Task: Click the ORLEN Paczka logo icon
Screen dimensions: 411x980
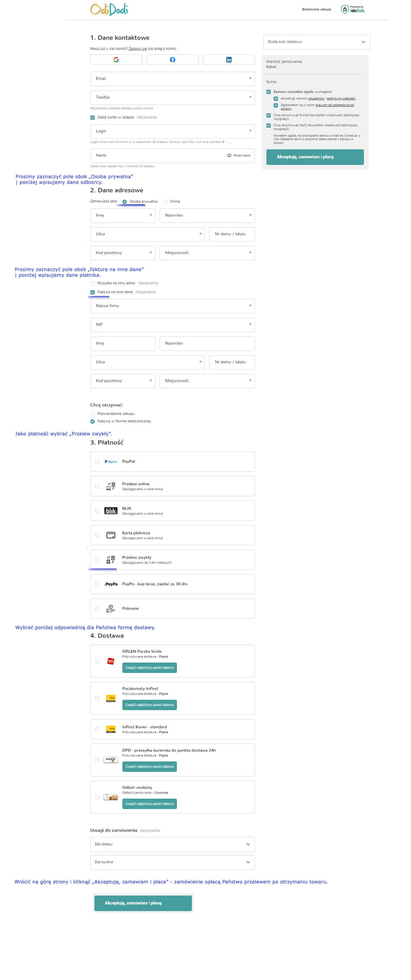Action: (x=111, y=661)
